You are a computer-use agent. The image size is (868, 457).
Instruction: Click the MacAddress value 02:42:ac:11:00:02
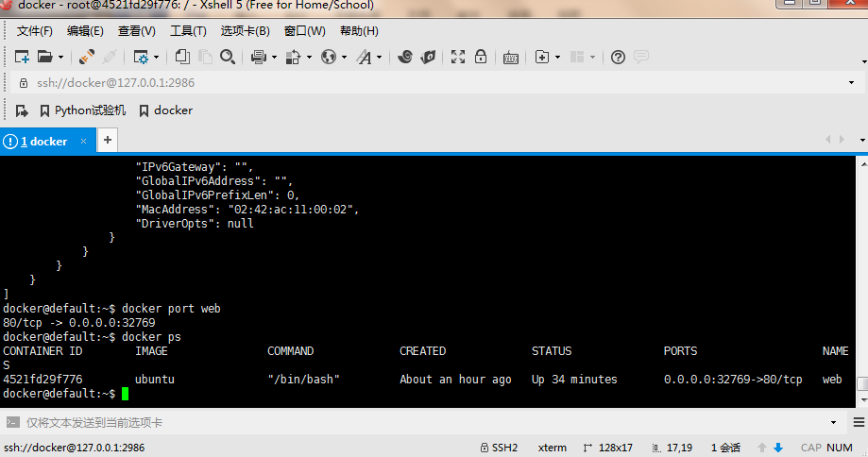click(x=290, y=210)
